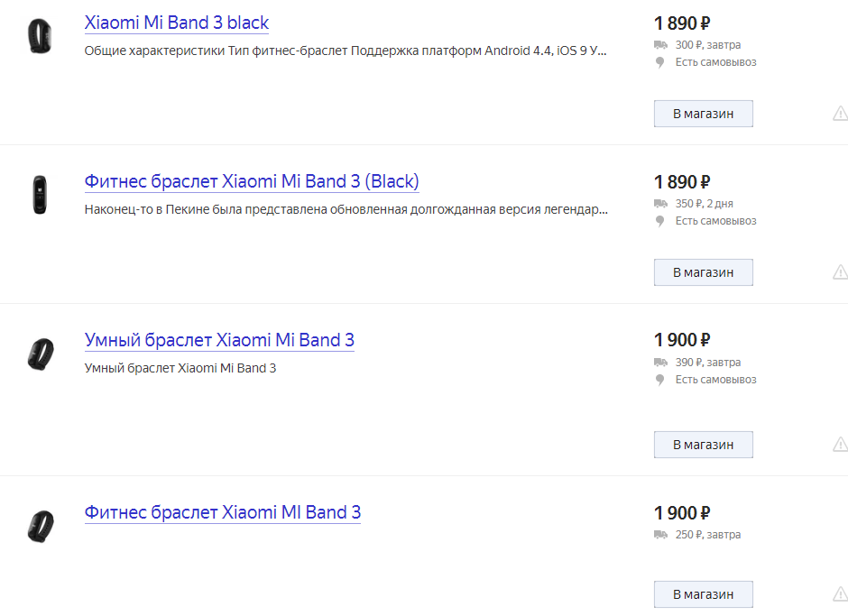Click delivery truck icon next to 250 ₽, завтра

pos(661,535)
